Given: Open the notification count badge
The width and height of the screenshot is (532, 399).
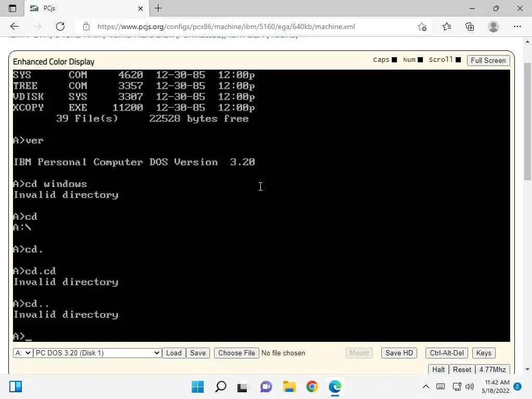Looking at the screenshot, I should pyautogui.click(x=517, y=387).
